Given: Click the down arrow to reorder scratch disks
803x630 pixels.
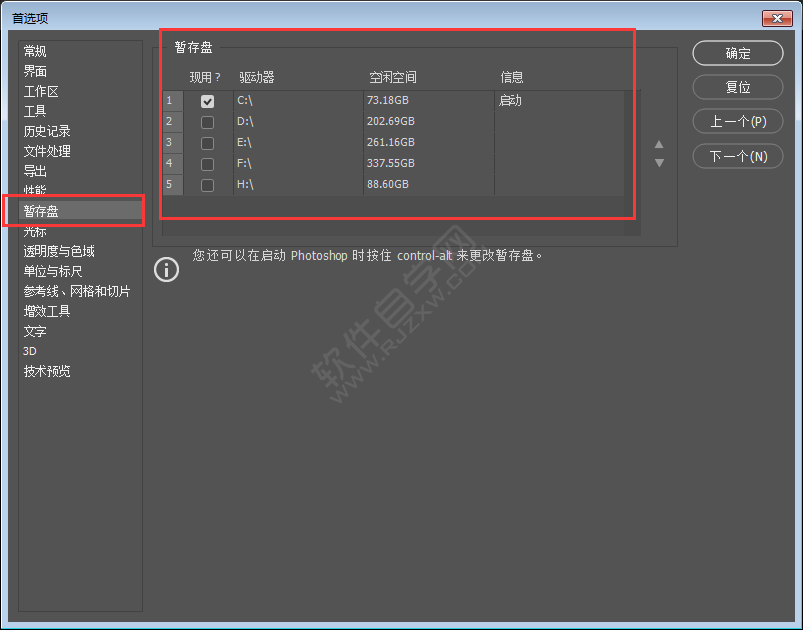Looking at the screenshot, I should 659,160.
